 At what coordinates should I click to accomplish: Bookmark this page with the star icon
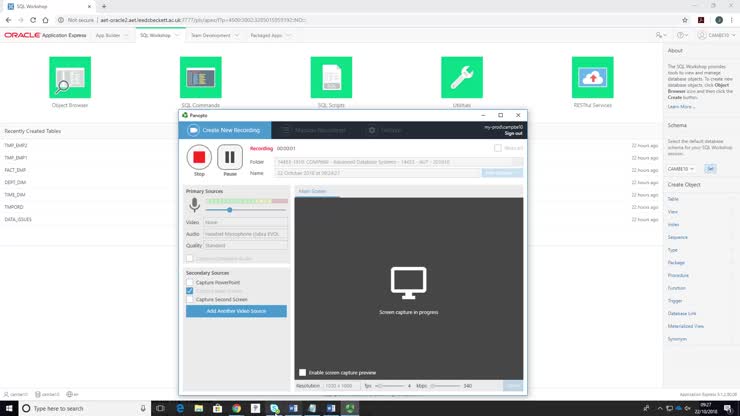pyautogui.click(x=685, y=20)
